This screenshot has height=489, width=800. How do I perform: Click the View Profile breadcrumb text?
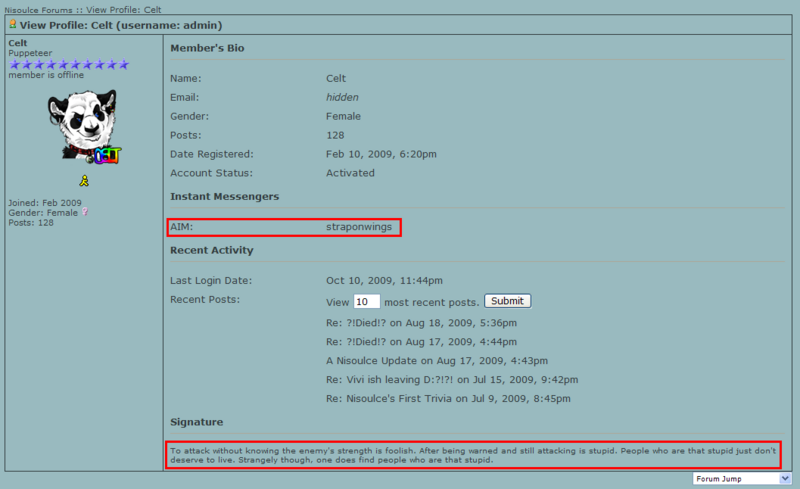[x=124, y=9]
